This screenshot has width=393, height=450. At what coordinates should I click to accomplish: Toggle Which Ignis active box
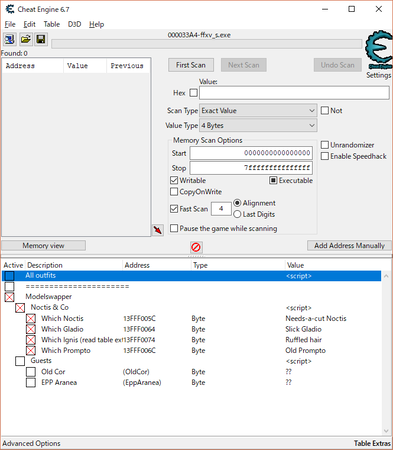tap(31, 340)
